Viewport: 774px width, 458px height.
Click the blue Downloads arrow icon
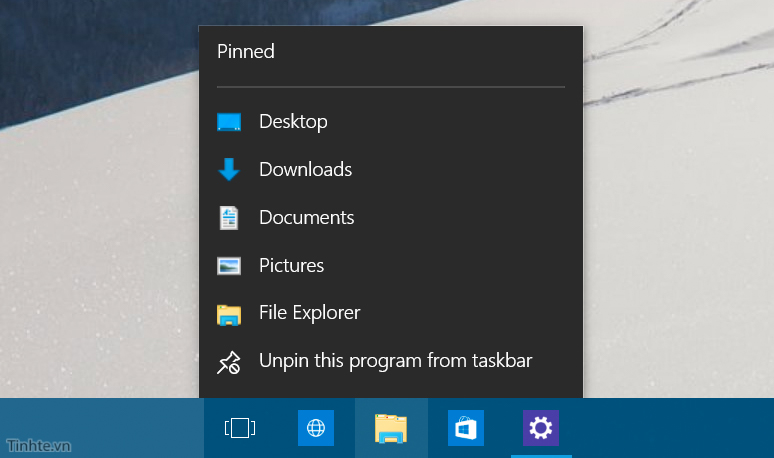pos(229,170)
